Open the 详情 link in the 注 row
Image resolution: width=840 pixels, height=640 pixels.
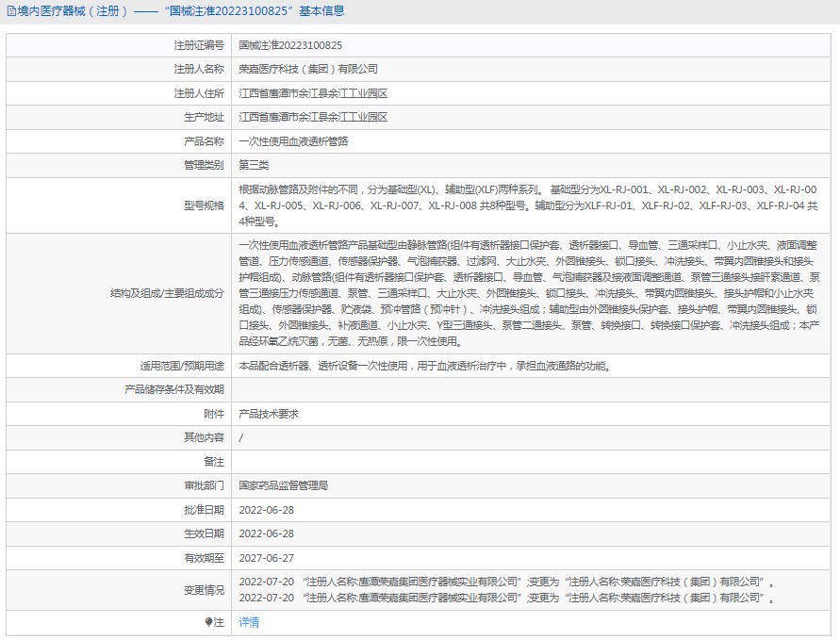tap(249, 622)
